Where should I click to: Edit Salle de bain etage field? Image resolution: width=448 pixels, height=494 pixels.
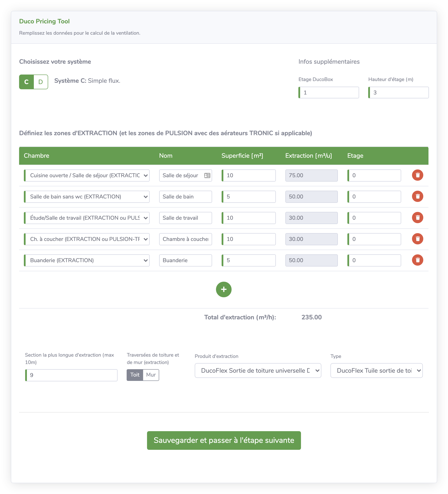tap(374, 197)
